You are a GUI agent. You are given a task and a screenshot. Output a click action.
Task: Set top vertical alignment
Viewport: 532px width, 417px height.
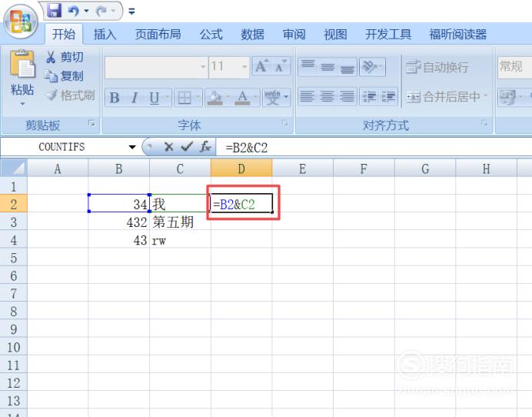[x=308, y=67]
